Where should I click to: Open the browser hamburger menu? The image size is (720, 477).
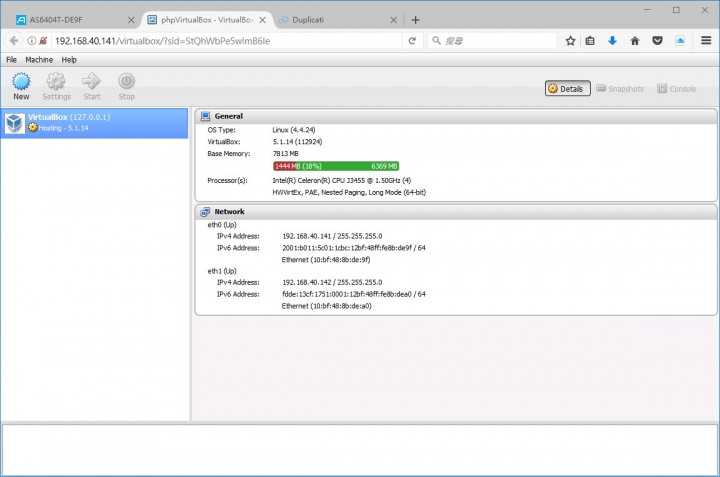[706, 41]
